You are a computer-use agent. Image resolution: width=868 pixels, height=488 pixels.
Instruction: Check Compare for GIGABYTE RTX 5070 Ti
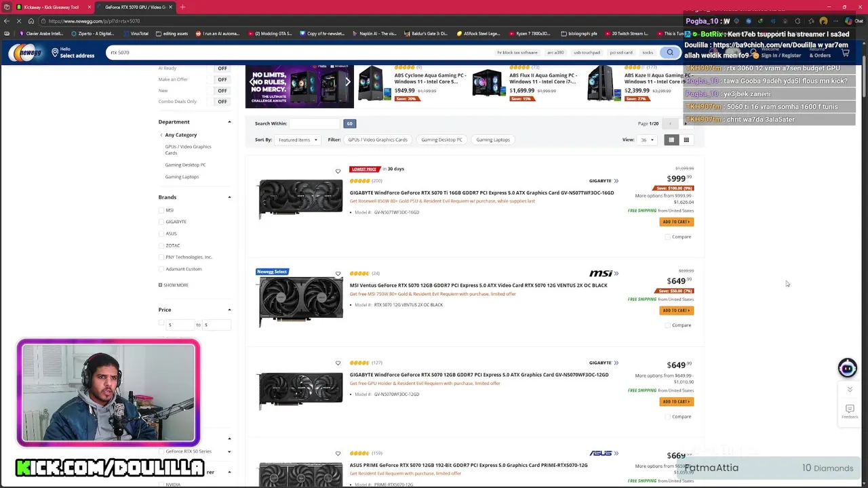[668, 237]
